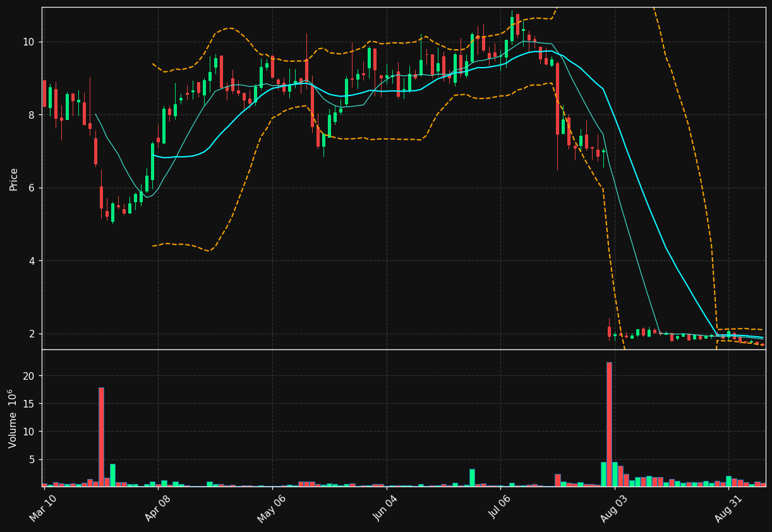Click the green volume bar before Jul 06
772x532 pixels.
point(472,478)
